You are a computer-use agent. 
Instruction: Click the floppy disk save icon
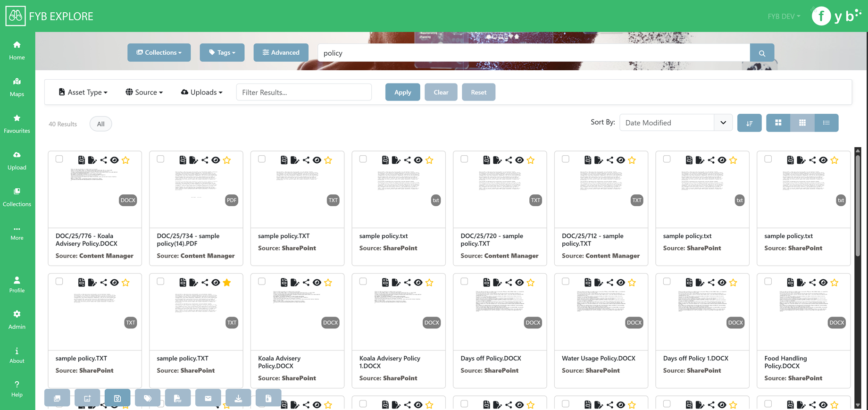pyautogui.click(x=117, y=398)
